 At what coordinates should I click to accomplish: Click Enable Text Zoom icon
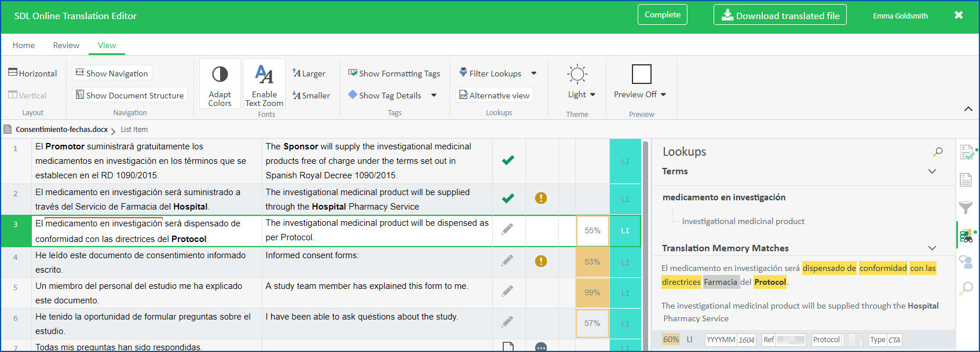pos(264,75)
